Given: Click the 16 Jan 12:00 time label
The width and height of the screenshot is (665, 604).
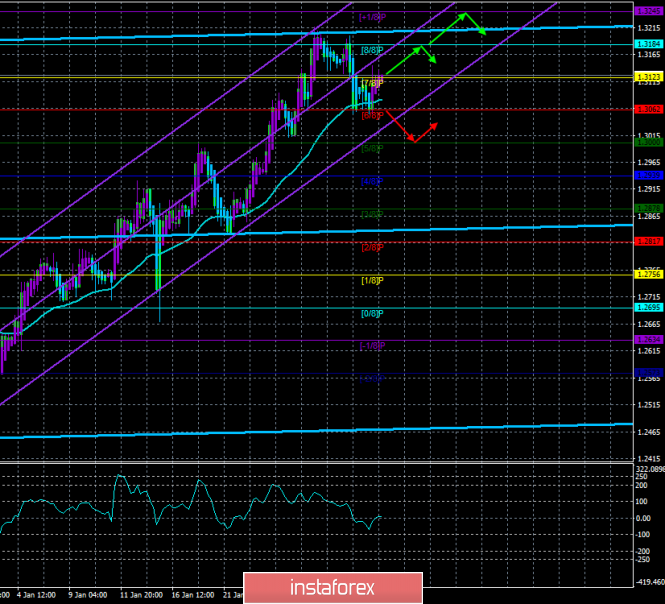Looking at the screenshot, I should tap(193, 595).
